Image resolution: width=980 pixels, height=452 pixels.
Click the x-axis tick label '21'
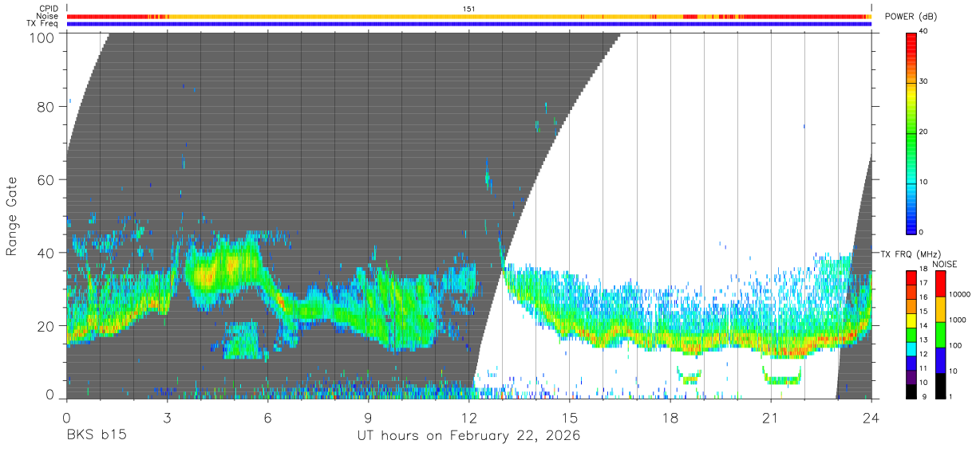[x=771, y=418]
